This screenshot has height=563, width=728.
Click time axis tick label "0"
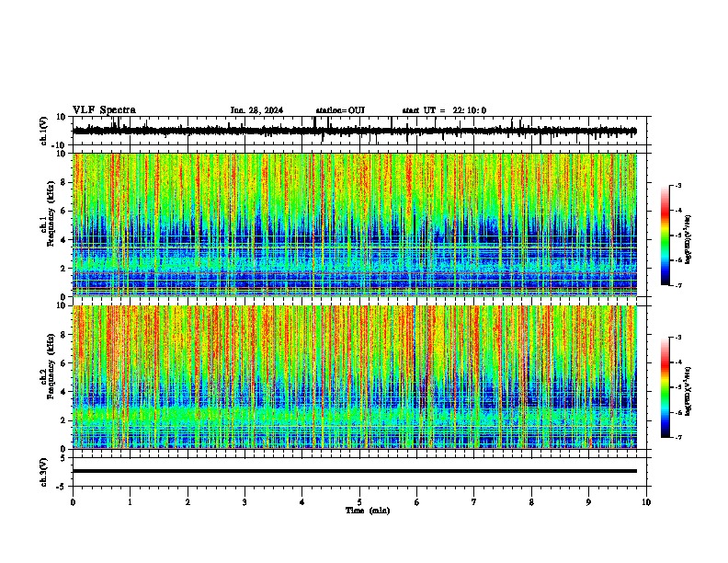pos(73,502)
